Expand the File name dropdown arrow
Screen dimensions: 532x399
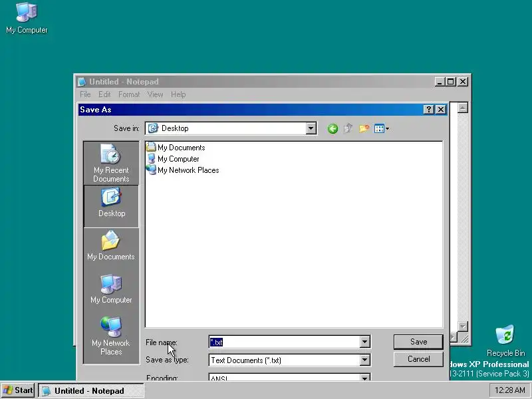click(x=364, y=342)
